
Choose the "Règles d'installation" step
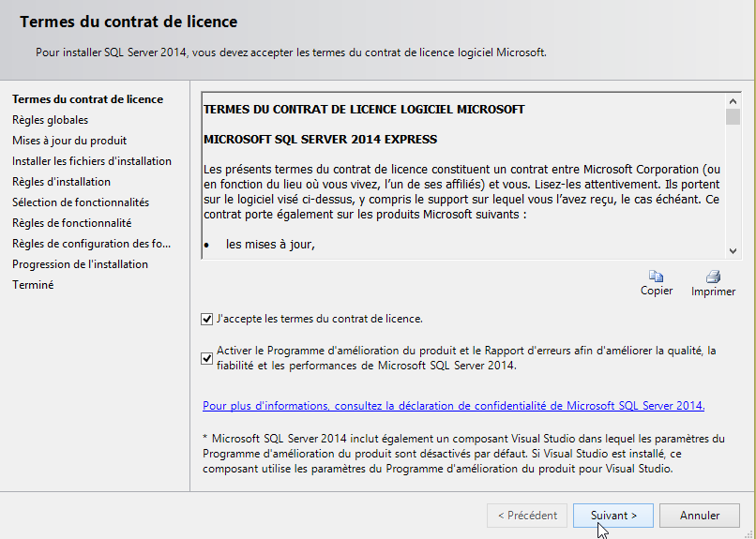coord(61,182)
